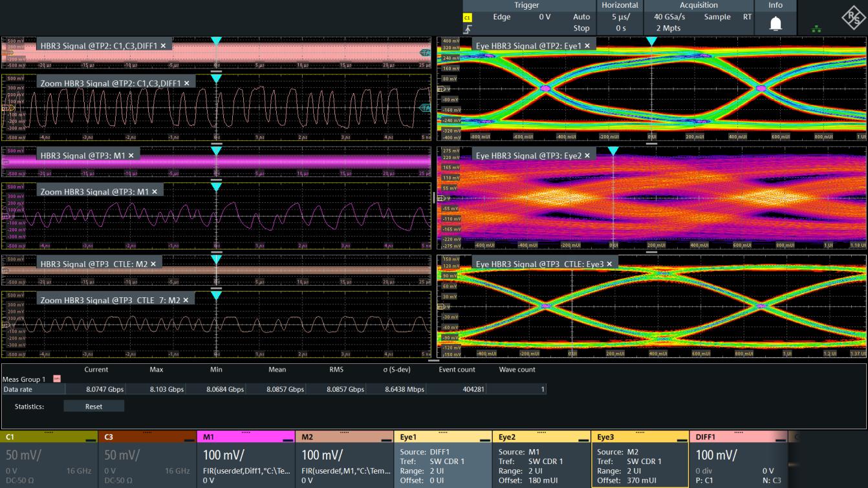Close the Eye HBR3 Signal @TP2 Eye1 window

click(587, 46)
